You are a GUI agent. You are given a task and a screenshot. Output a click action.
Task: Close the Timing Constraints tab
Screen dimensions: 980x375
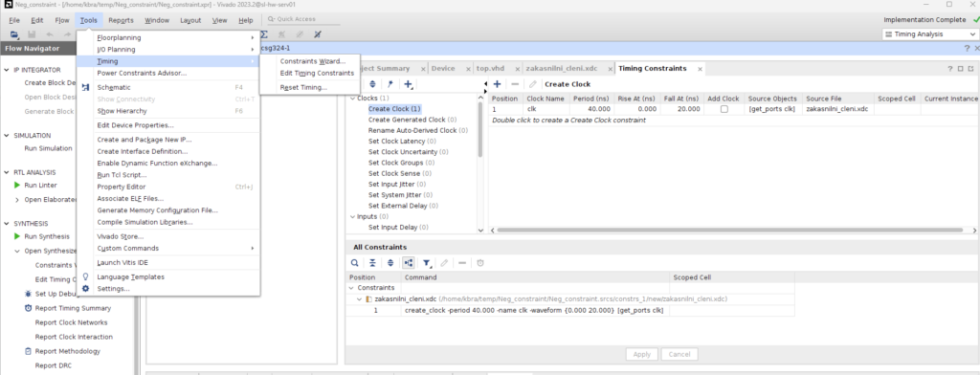(x=700, y=69)
